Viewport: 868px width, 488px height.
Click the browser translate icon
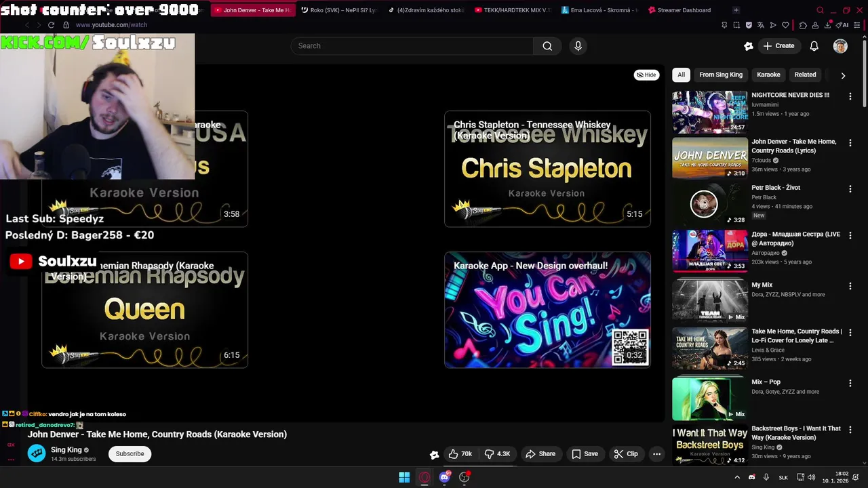pos(761,25)
